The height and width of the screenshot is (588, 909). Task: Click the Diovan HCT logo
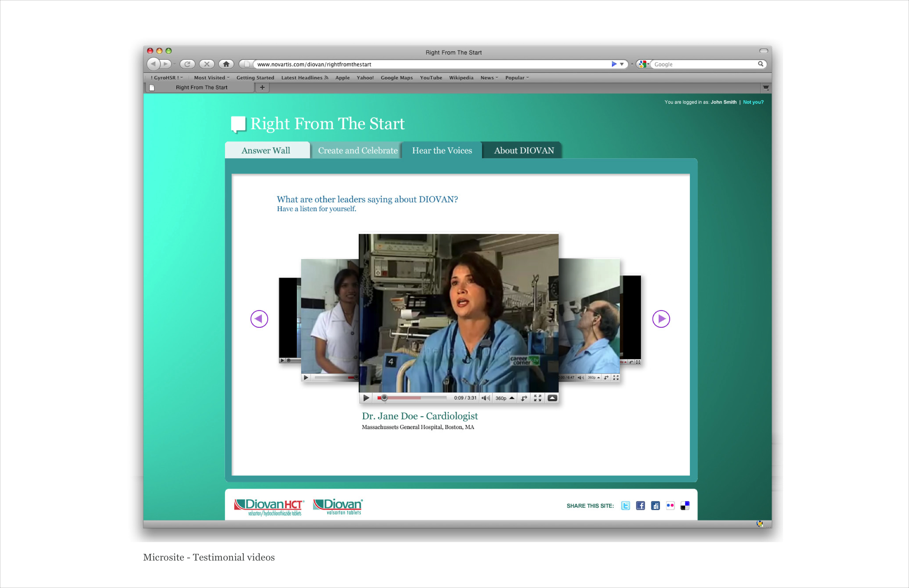pyautogui.click(x=269, y=507)
